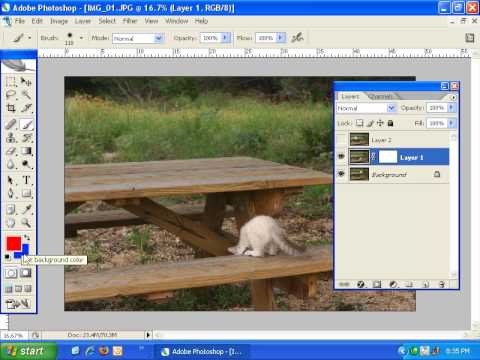480x360 pixels.
Task: Select the Type tool
Action: click(x=26, y=180)
